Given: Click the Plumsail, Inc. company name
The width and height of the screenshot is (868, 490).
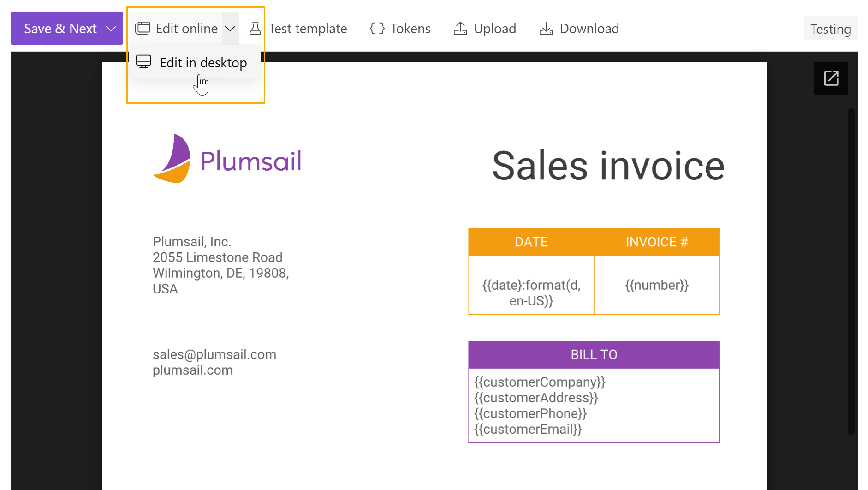Looking at the screenshot, I should click(x=192, y=242).
